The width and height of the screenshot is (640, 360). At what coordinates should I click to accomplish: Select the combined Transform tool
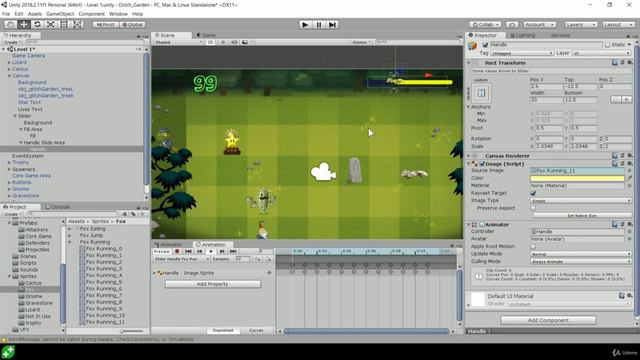click(78, 24)
